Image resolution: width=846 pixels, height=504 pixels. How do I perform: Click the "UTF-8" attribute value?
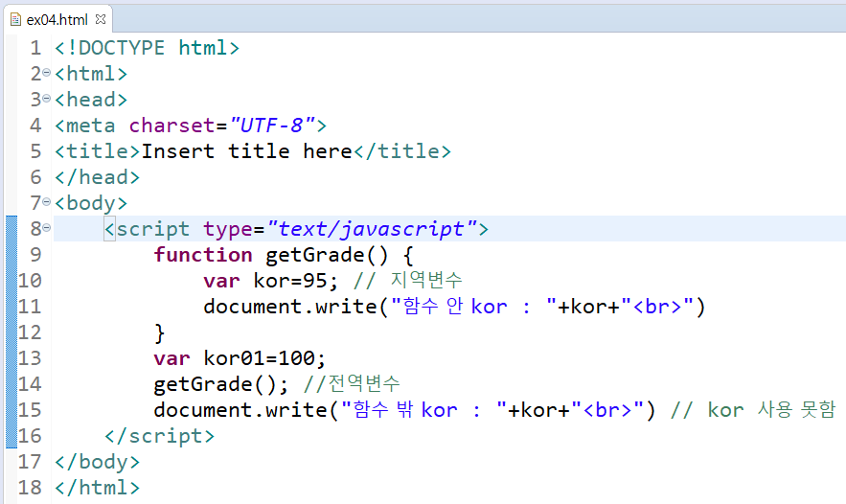click(x=272, y=126)
